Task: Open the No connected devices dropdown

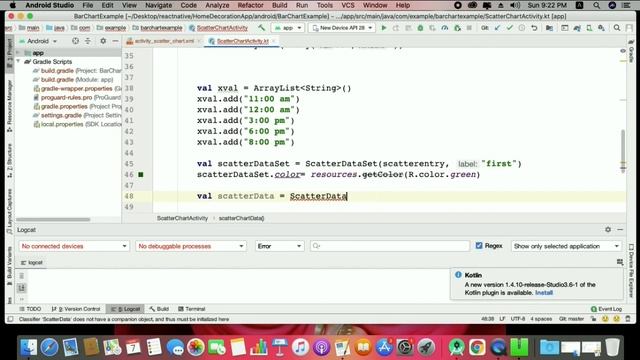Action: [x=74, y=246]
